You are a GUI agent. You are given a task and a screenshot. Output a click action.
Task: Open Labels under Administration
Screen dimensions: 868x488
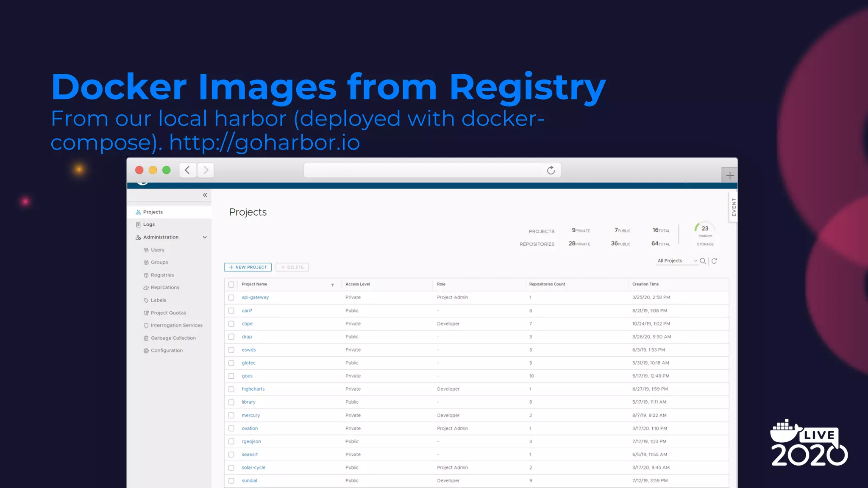click(x=159, y=300)
